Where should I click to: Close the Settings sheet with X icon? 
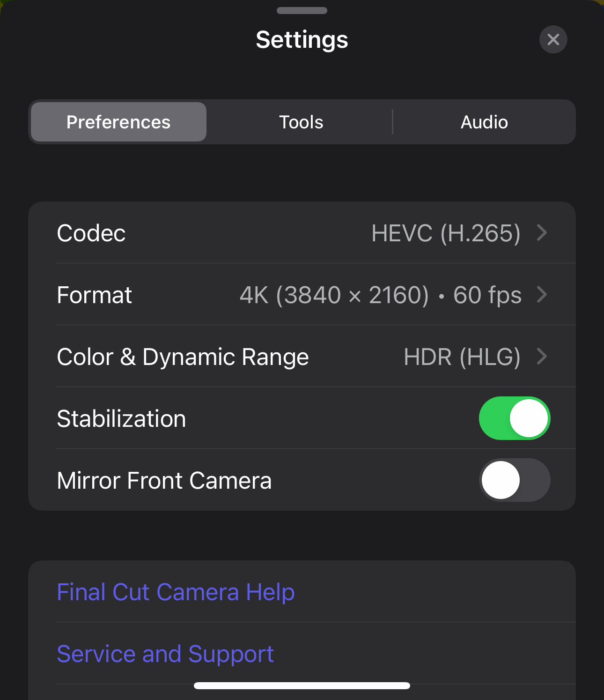pos(553,39)
